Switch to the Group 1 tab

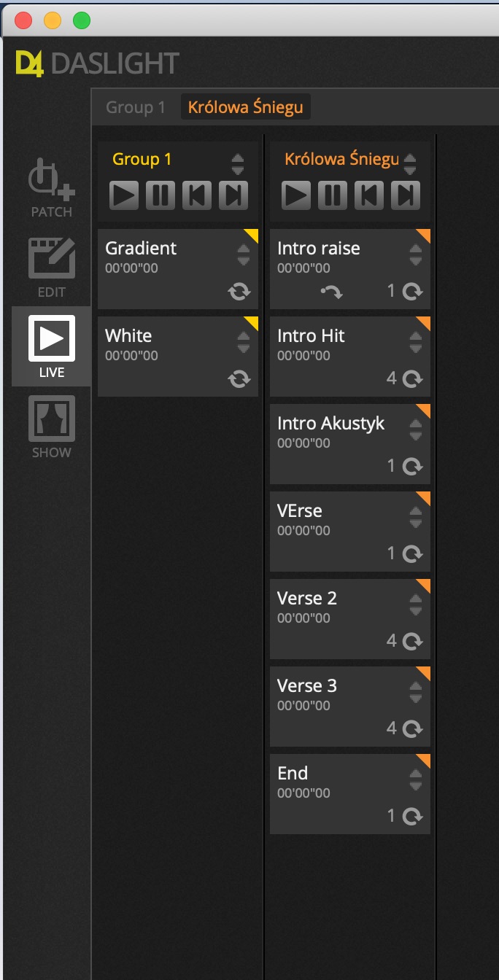[x=136, y=107]
